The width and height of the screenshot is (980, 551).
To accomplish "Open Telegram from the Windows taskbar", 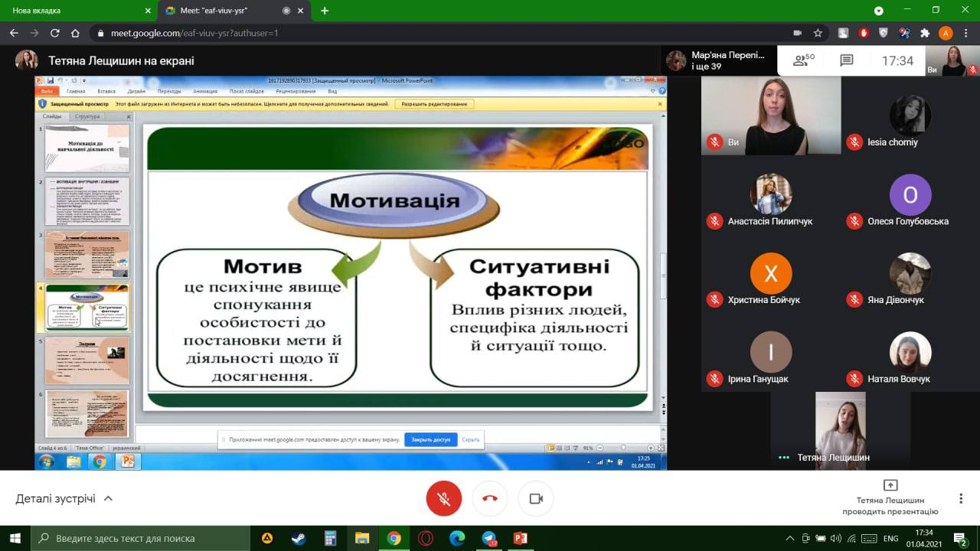I will click(489, 538).
